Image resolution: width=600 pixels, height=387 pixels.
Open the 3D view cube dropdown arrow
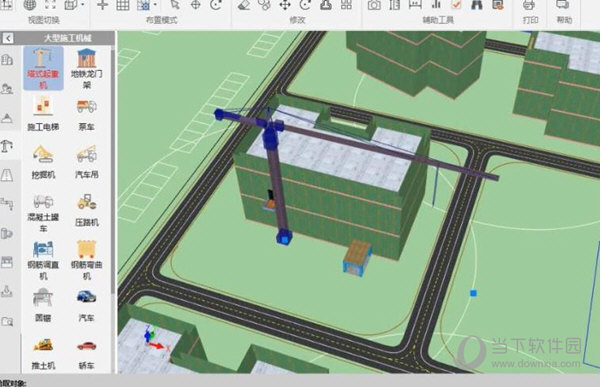click(83, 5)
